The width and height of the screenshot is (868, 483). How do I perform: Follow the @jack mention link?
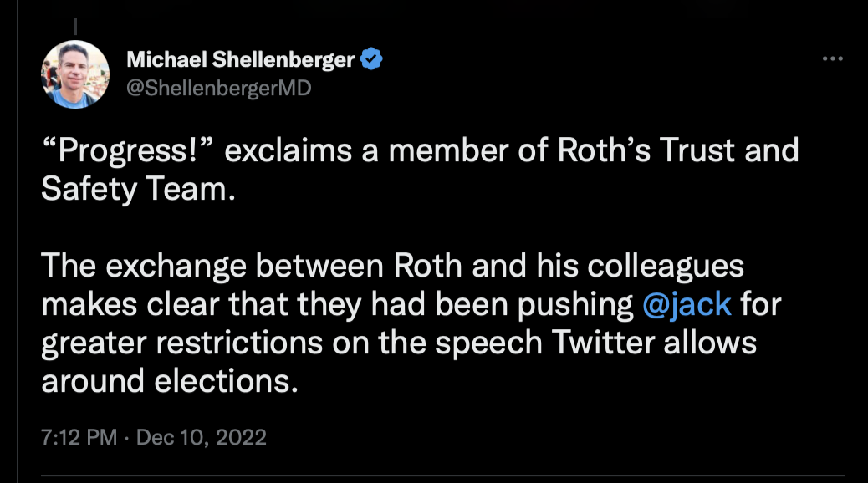pyautogui.click(x=687, y=304)
